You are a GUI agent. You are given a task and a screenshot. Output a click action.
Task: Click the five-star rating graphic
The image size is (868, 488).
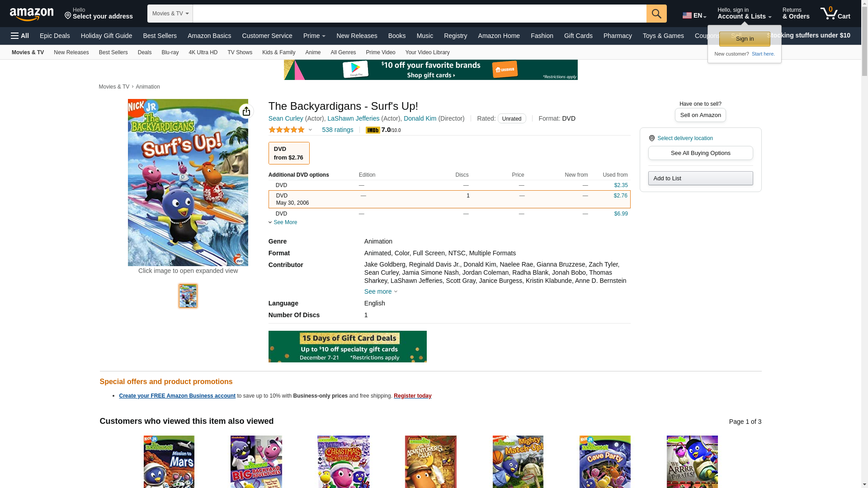coord(287,130)
